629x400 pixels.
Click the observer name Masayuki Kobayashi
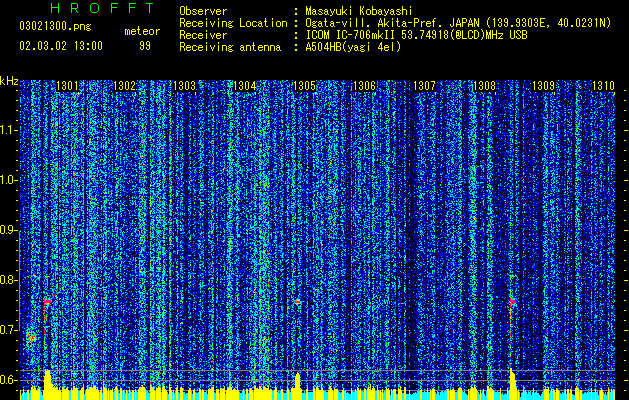click(x=359, y=11)
